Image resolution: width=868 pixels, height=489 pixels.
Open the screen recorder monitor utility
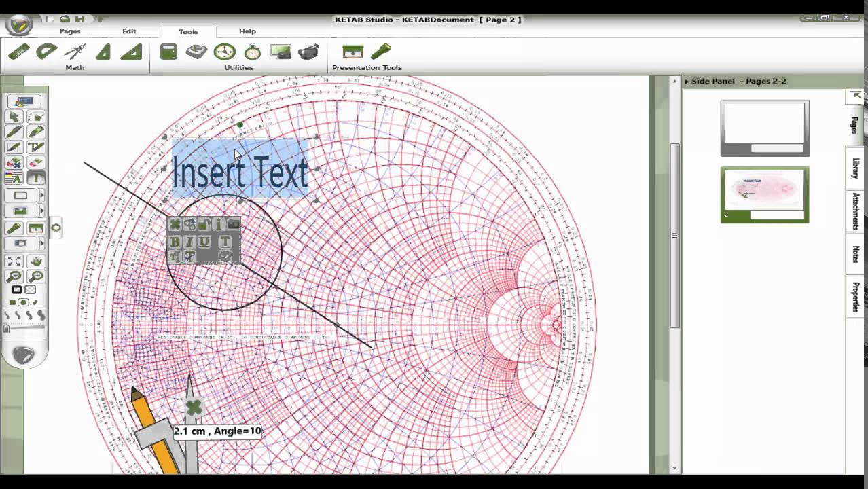pos(281,52)
